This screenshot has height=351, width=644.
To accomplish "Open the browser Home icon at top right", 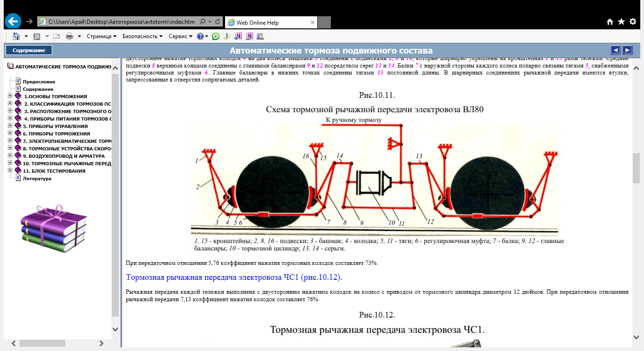I will (x=610, y=22).
